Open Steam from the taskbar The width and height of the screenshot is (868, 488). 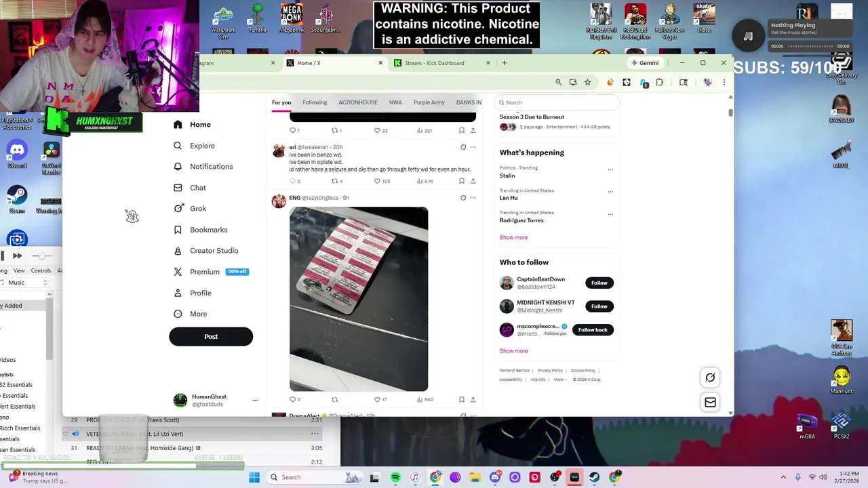[x=595, y=477]
